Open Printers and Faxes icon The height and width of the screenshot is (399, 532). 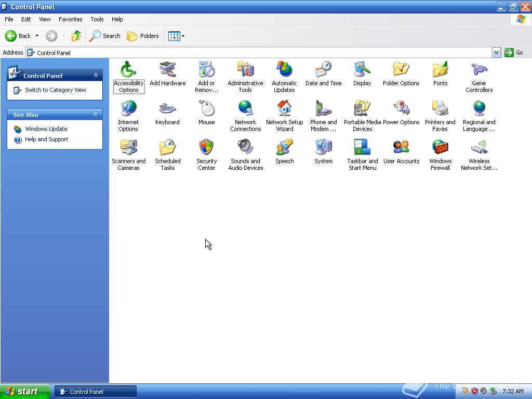point(440,116)
